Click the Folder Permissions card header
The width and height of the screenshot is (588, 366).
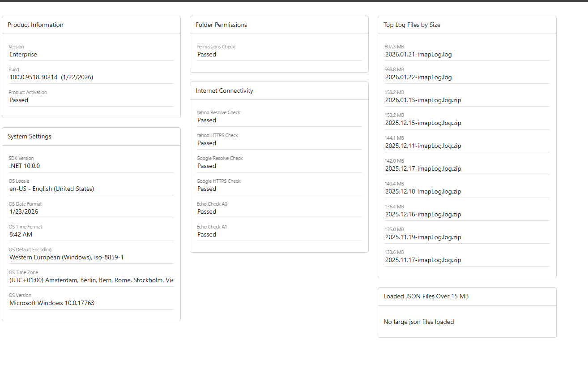click(221, 25)
